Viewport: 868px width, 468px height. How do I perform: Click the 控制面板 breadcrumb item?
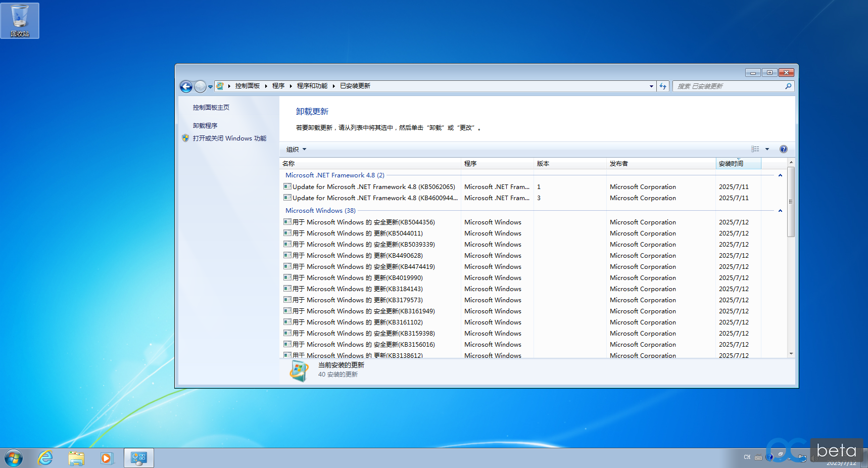(x=247, y=86)
